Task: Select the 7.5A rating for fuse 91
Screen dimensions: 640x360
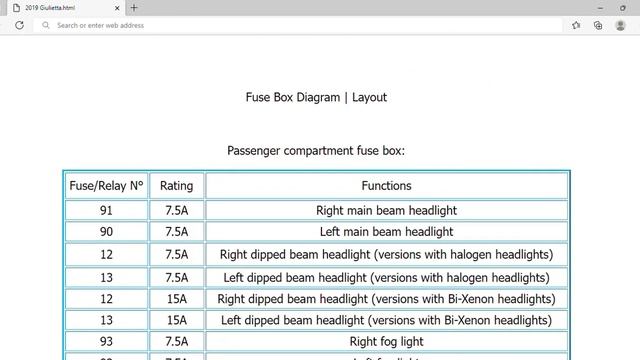Action: tap(177, 210)
